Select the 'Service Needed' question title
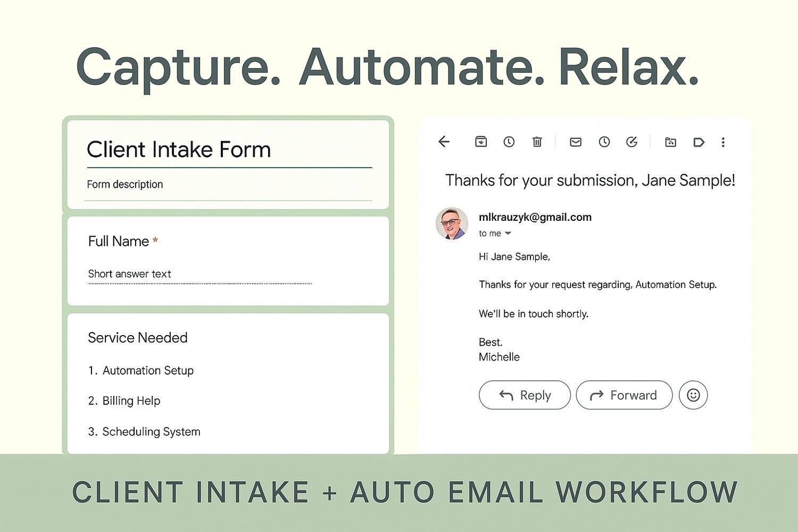 pos(138,338)
